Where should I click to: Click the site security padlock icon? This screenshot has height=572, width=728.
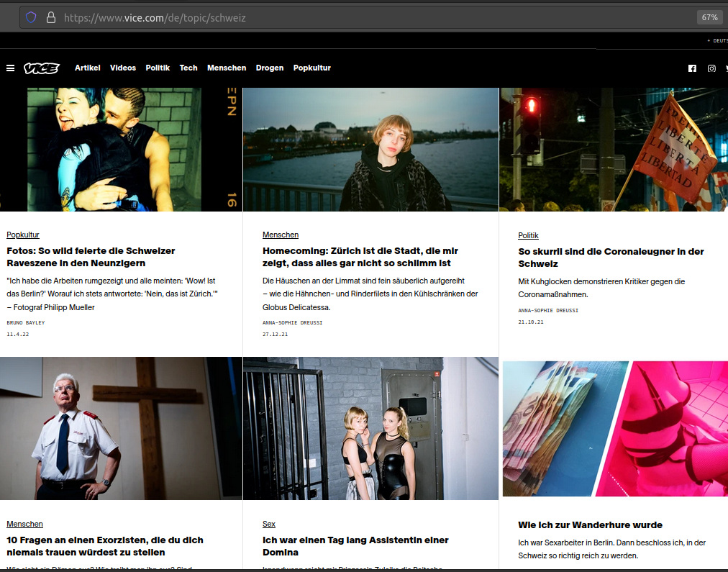click(51, 18)
